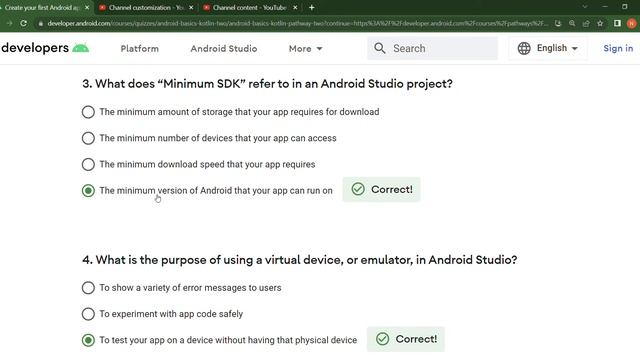Select 'minimum amount of storage' answer
This screenshot has height=360, width=640.
coord(88,112)
